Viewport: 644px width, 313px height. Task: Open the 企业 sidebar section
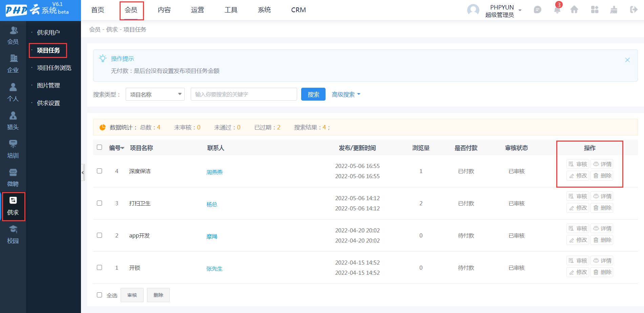pyautogui.click(x=13, y=64)
